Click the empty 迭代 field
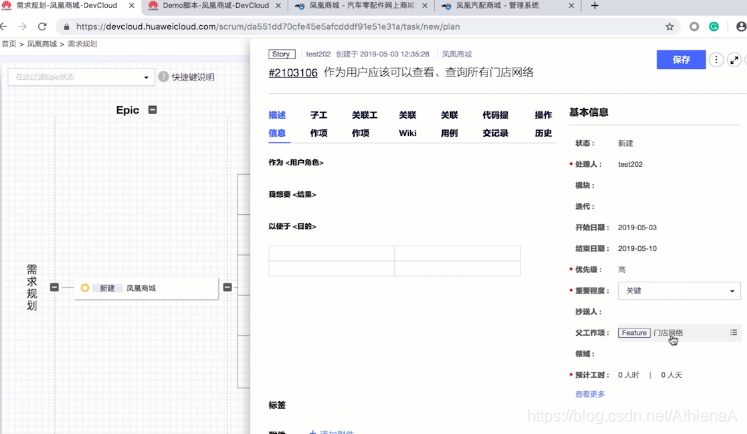The width and height of the screenshot is (747, 434). click(x=679, y=206)
